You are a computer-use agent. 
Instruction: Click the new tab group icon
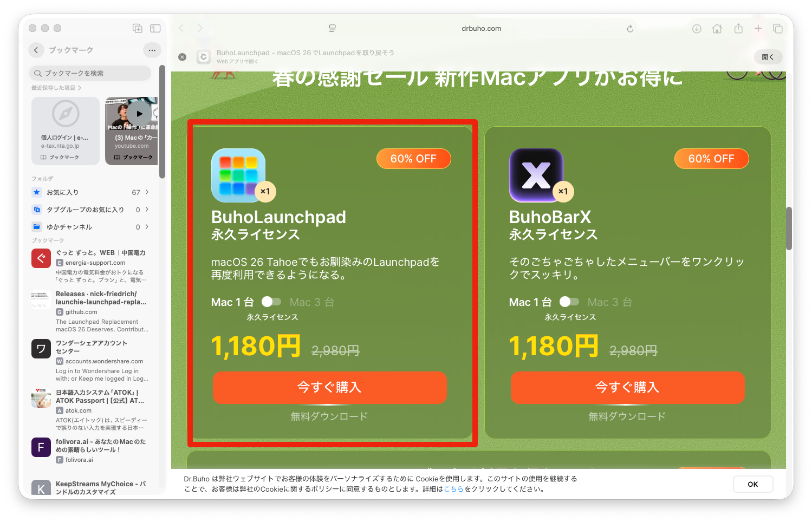[x=138, y=28]
